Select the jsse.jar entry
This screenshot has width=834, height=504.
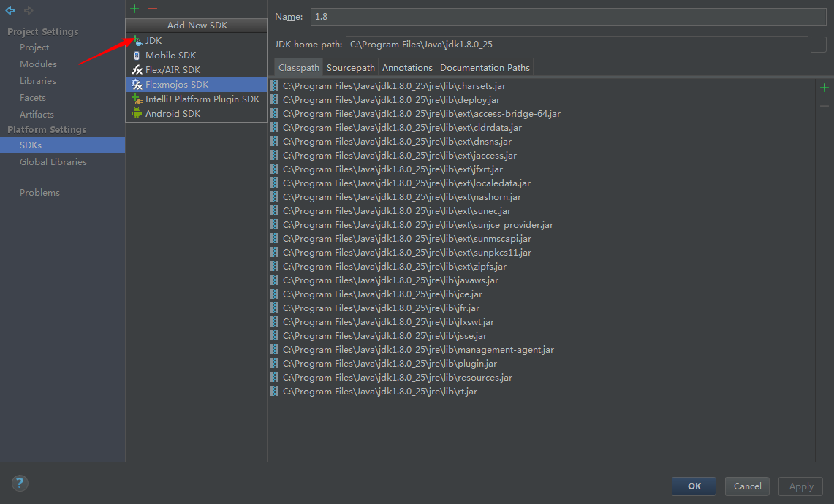(379, 336)
